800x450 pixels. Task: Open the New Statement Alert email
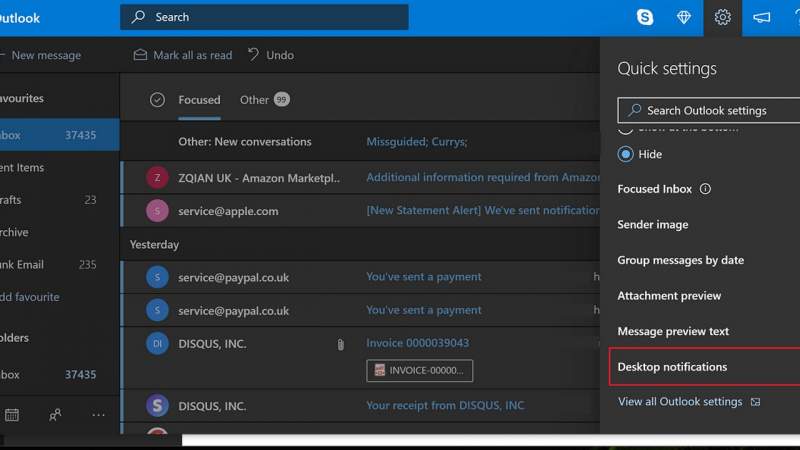click(360, 211)
